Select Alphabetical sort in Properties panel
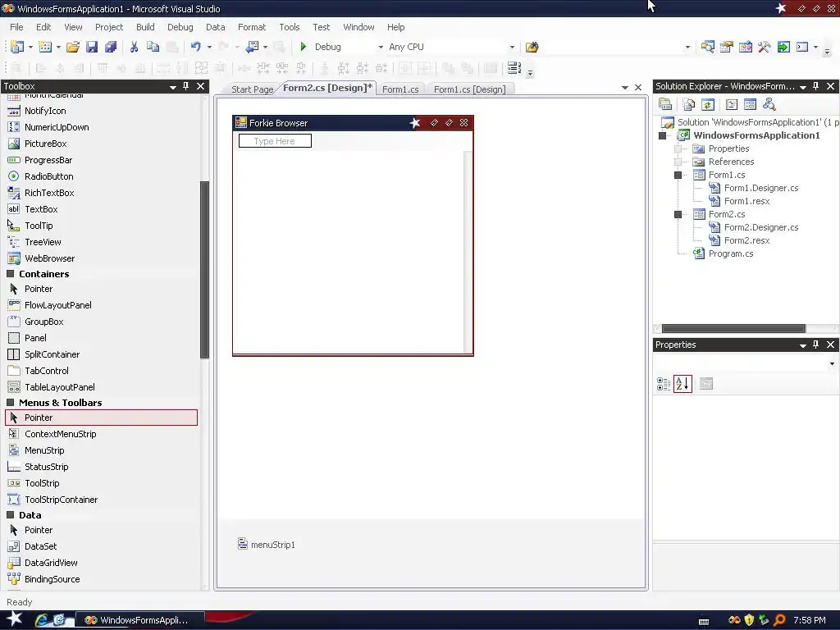Image resolution: width=840 pixels, height=630 pixels. point(682,384)
